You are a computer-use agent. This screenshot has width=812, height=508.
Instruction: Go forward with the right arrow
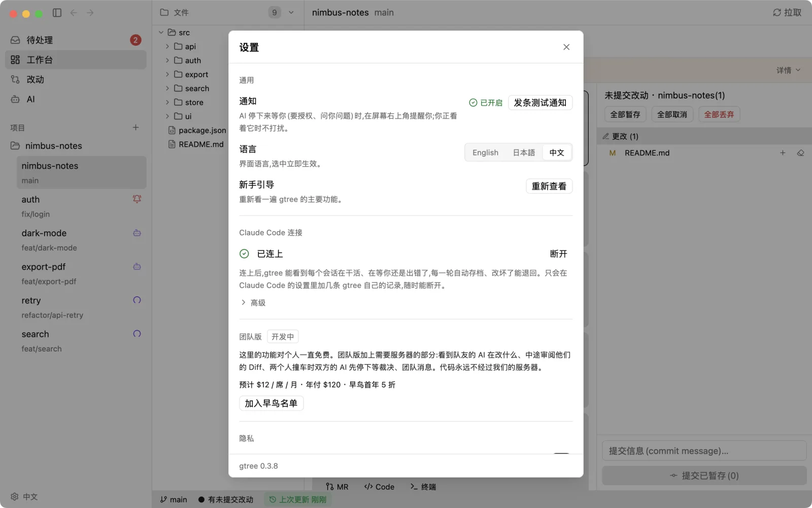pos(90,13)
